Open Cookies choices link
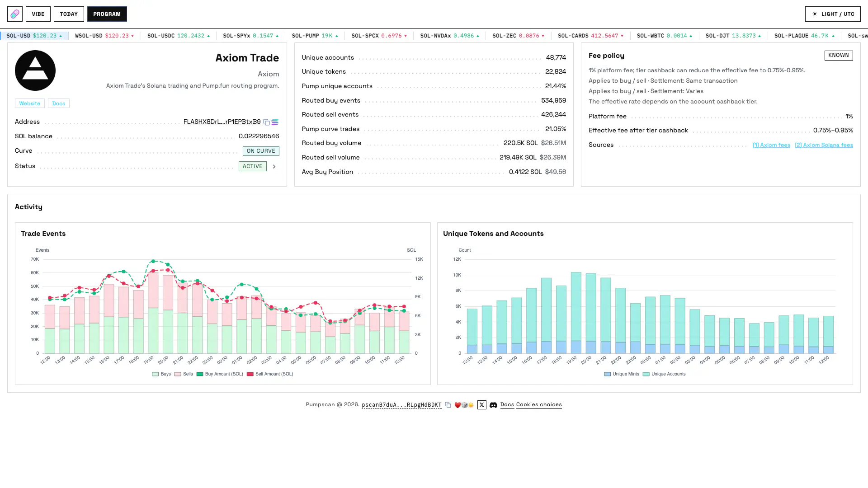This screenshot has width=868, height=488. coord(539,405)
